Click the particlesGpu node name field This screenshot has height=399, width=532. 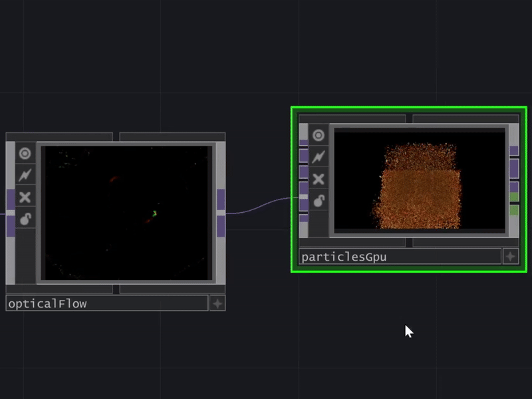coord(399,257)
